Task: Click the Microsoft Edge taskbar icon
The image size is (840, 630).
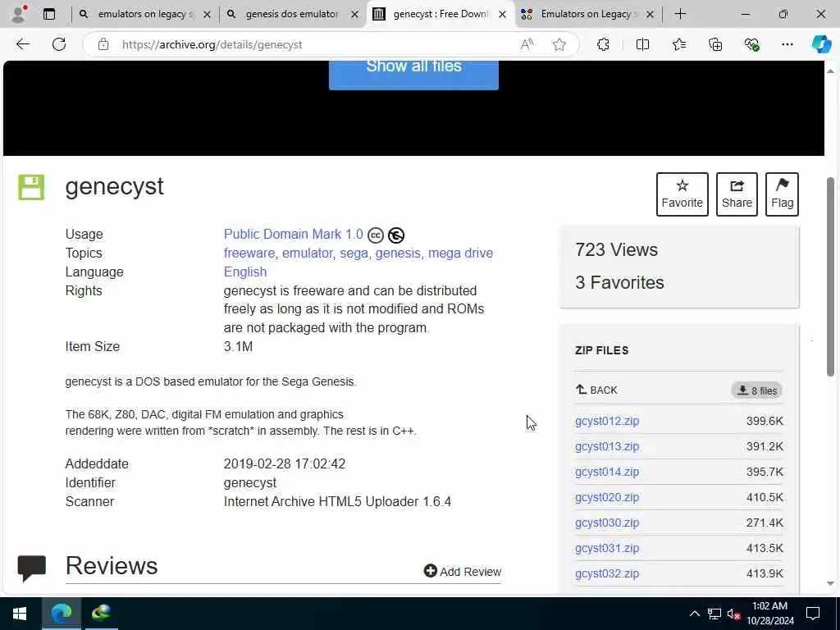Action: tap(61, 614)
